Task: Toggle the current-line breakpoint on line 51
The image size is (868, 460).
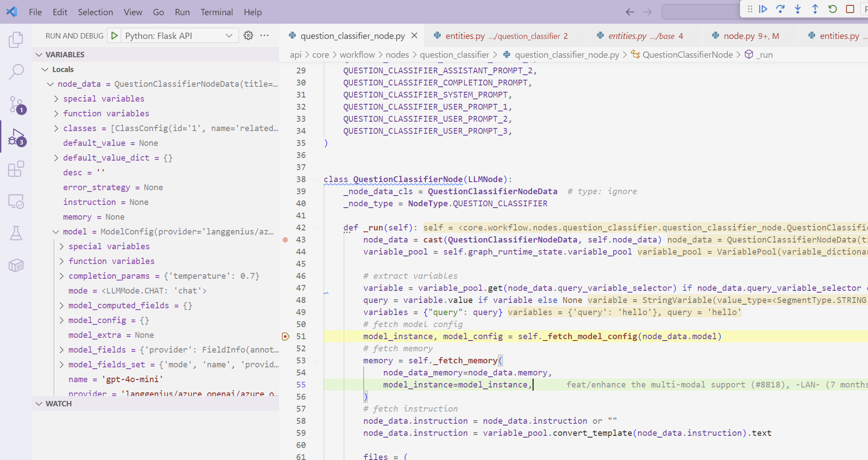Action: 285,336
